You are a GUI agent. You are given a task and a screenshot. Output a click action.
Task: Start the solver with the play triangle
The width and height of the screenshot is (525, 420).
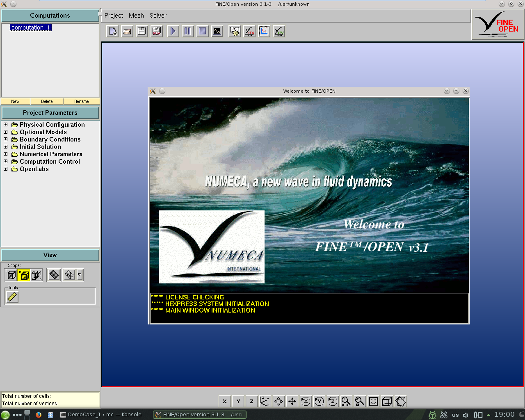(173, 31)
